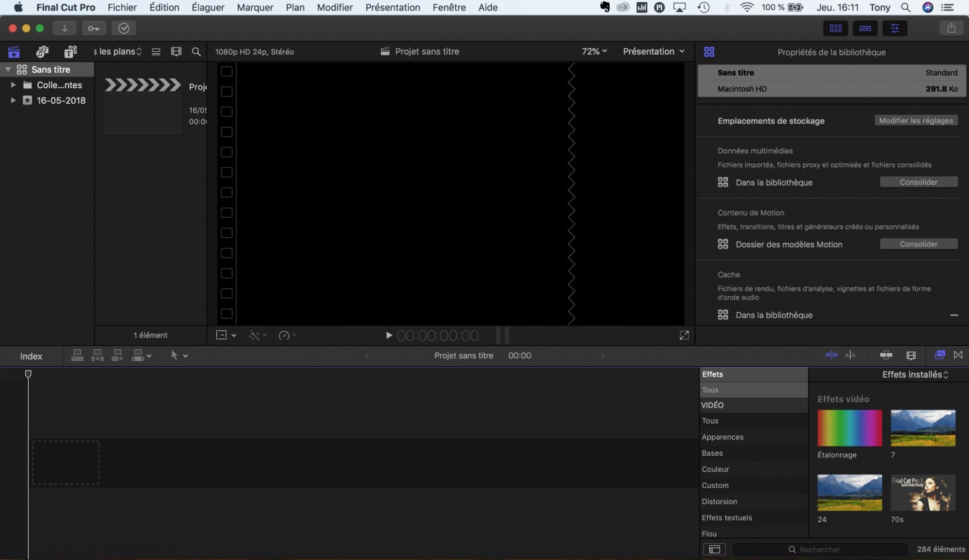Viewport: 969px width, 560px height.
Task: Select the project clapperboard thumbnail in browser
Action: (143, 105)
